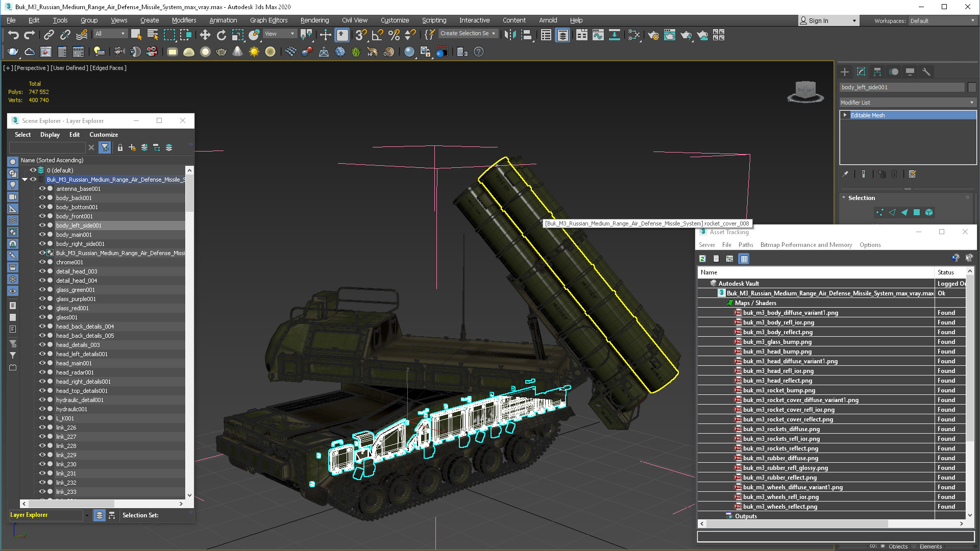Open the Modifier List dropdown
This screenshot has height=551, width=980.
[908, 103]
